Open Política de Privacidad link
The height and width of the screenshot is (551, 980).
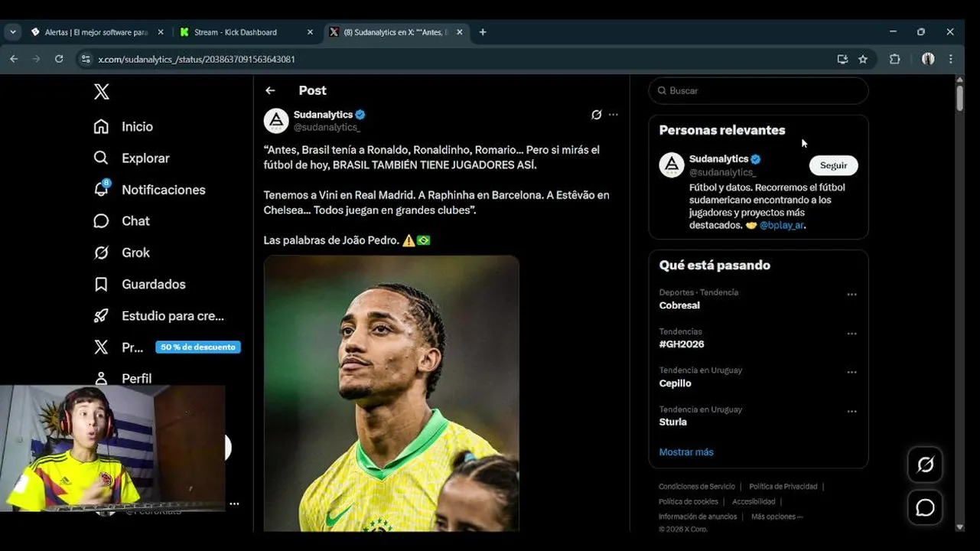click(x=783, y=487)
